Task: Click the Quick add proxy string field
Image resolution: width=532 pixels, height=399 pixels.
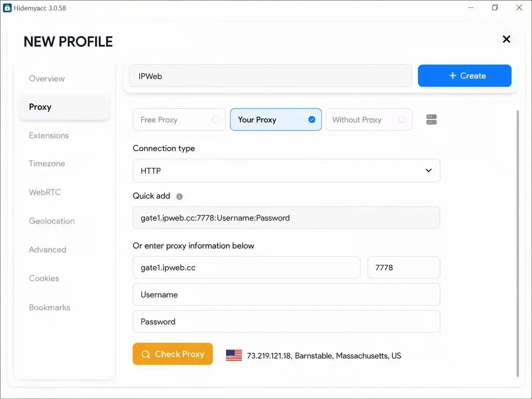Action: click(x=286, y=218)
